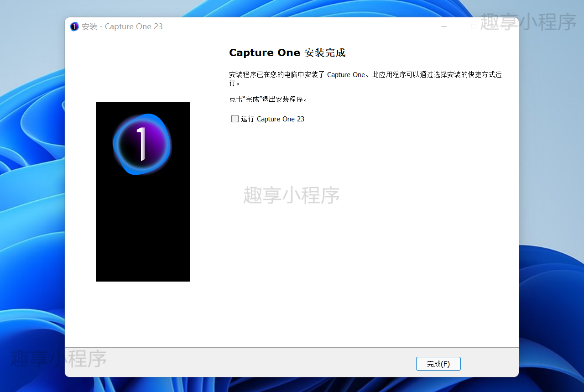The height and width of the screenshot is (392, 584).
Task: Minimize the installer window
Action: tap(444, 26)
